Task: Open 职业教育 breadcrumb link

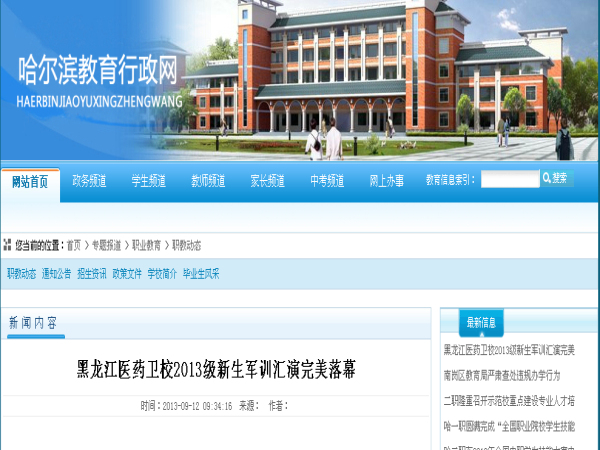Action: pos(147,245)
